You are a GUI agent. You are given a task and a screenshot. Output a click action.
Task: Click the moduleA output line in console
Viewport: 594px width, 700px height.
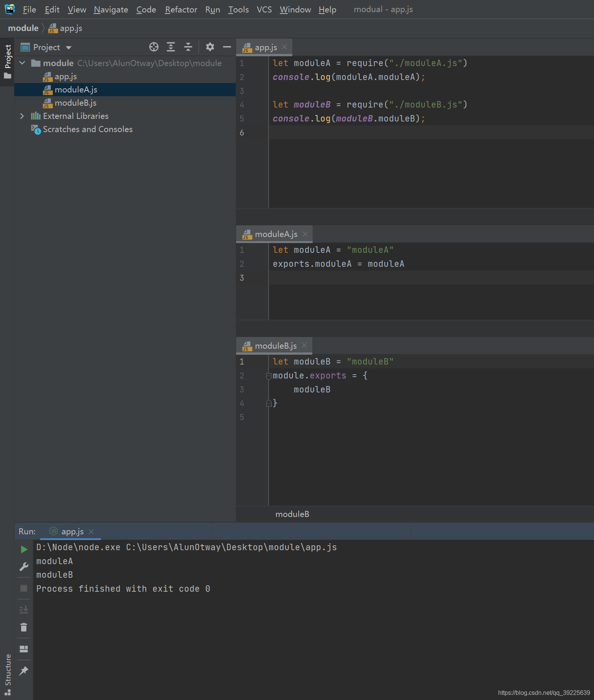click(55, 561)
